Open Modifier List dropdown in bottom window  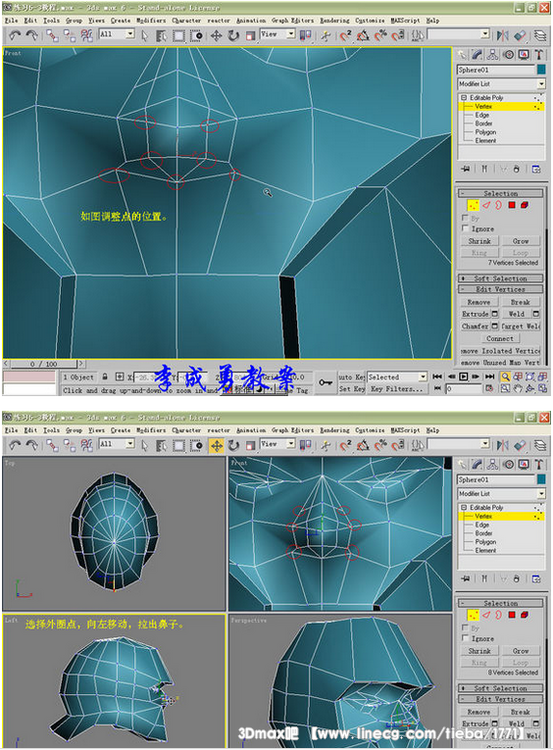point(541,494)
